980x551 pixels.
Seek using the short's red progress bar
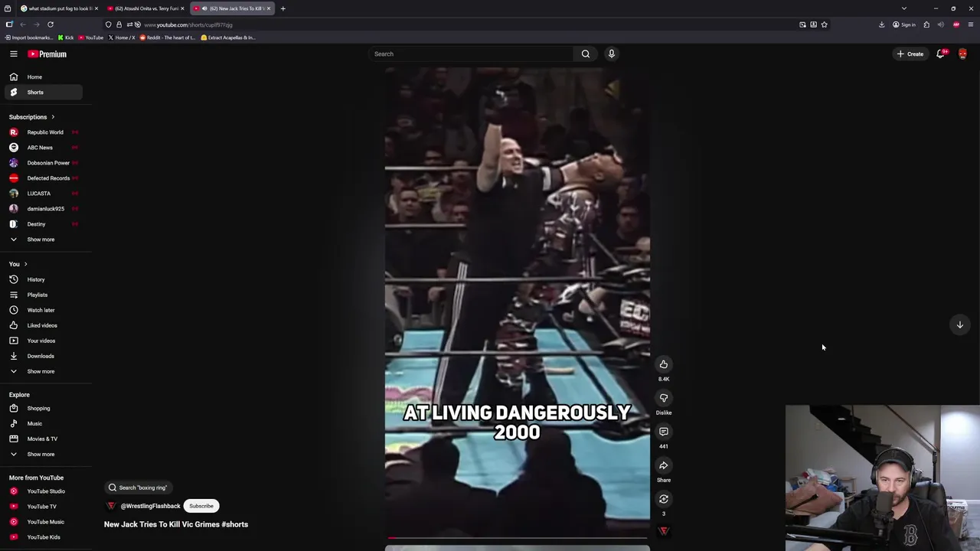(518, 538)
